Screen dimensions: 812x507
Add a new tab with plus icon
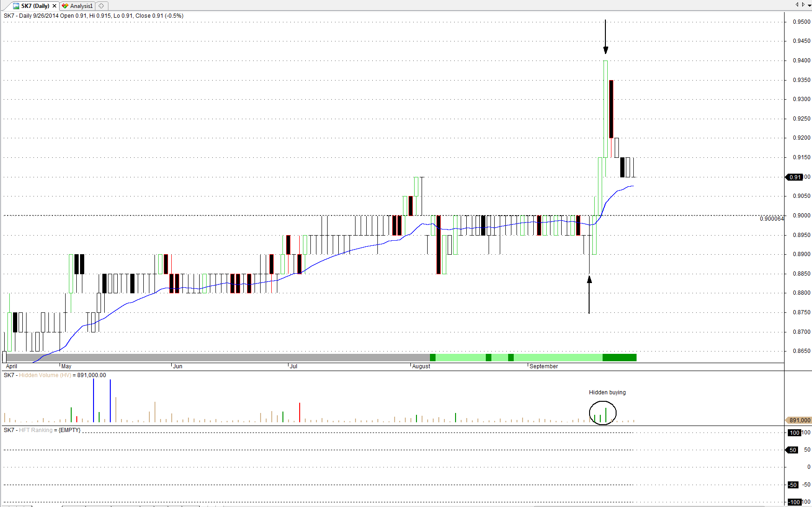tap(101, 6)
